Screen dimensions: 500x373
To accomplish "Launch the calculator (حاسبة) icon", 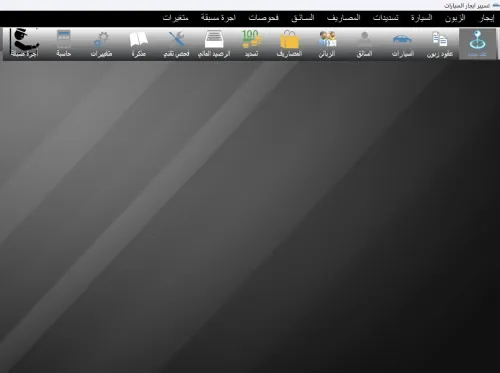I will pos(64,44).
